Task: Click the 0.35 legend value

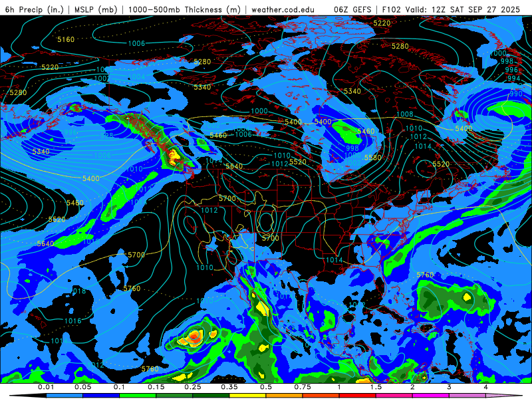Action: point(229,387)
